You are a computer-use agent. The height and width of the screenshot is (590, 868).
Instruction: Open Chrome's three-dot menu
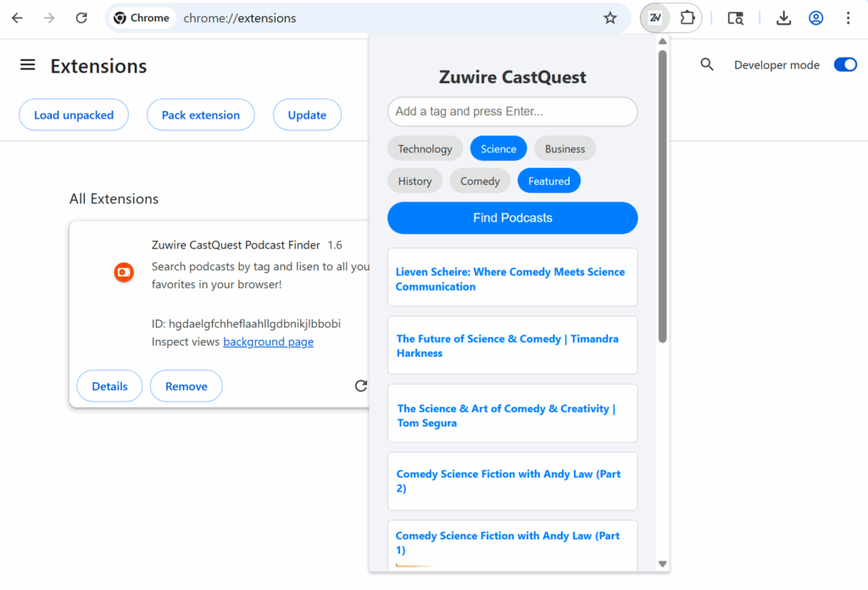tap(848, 19)
